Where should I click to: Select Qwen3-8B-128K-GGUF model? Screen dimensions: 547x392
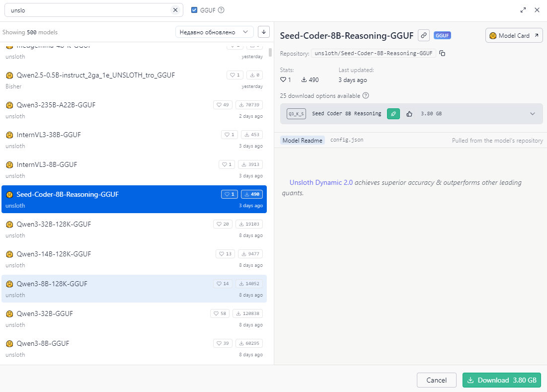pyautogui.click(x=134, y=289)
